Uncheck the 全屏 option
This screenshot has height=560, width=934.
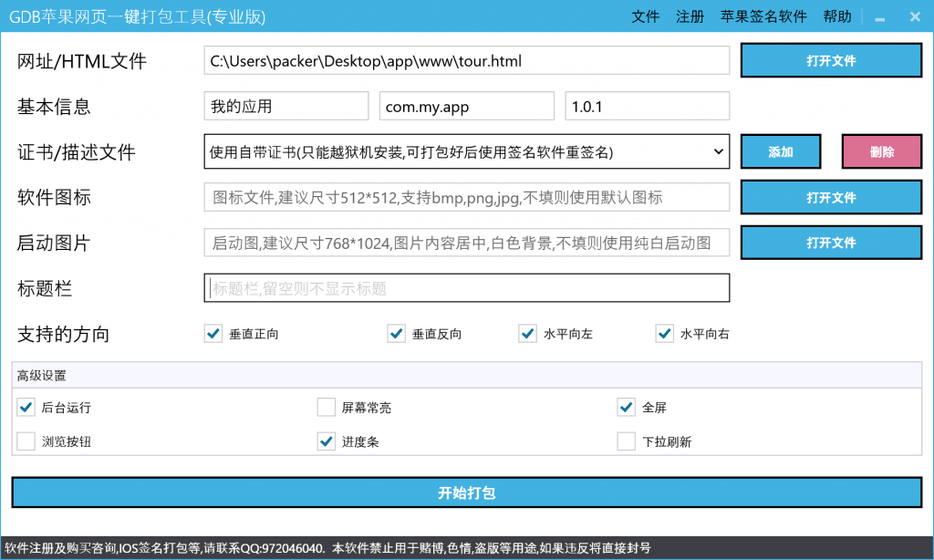627,407
